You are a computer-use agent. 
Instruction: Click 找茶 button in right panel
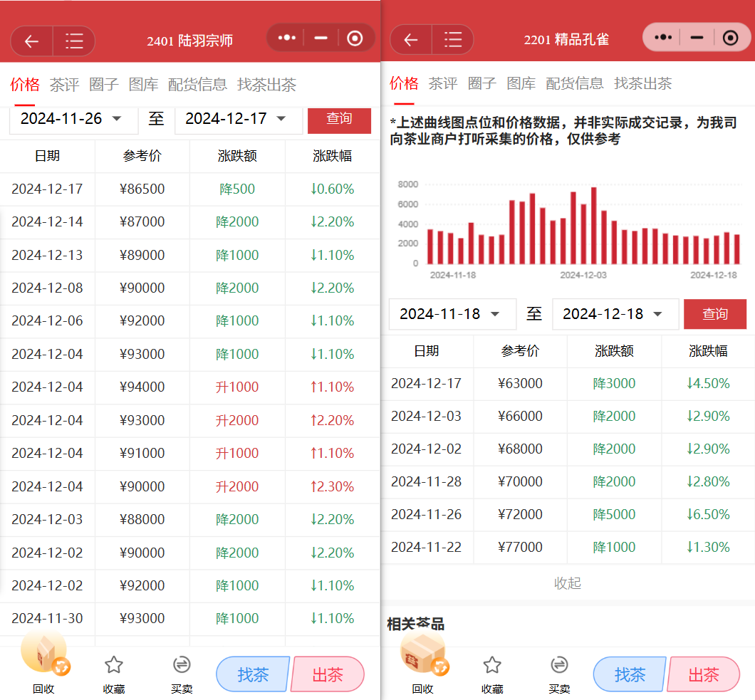[x=630, y=674]
